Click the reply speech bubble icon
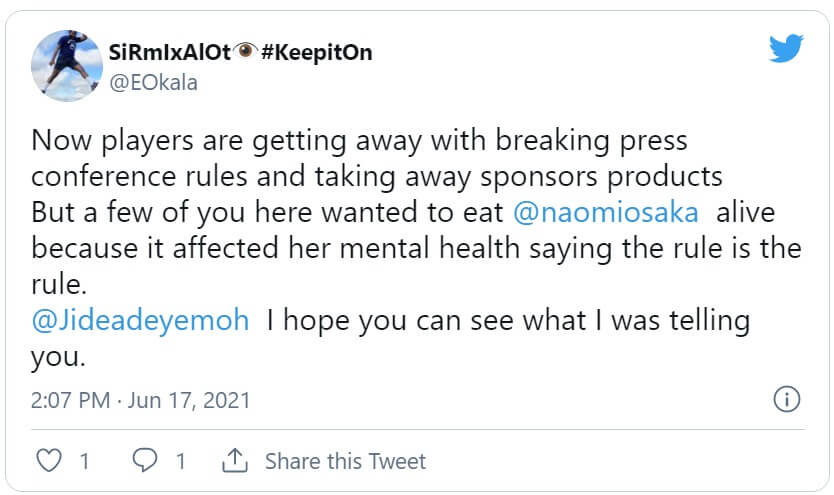The height and width of the screenshot is (495, 834). click(144, 461)
